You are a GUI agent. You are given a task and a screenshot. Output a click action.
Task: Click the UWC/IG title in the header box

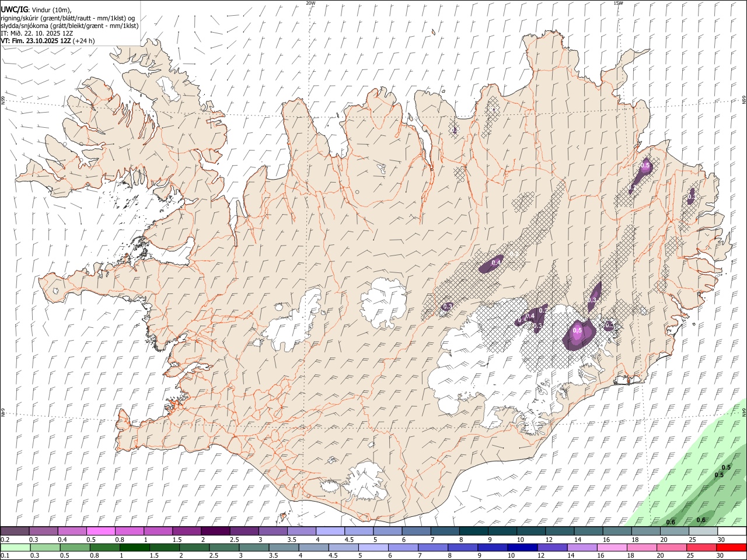[x=13, y=10]
